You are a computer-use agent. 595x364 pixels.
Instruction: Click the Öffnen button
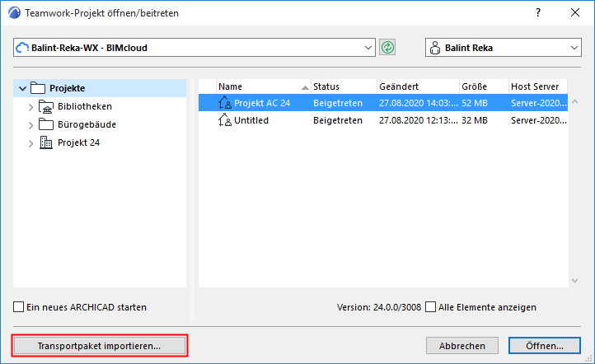tap(545, 345)
